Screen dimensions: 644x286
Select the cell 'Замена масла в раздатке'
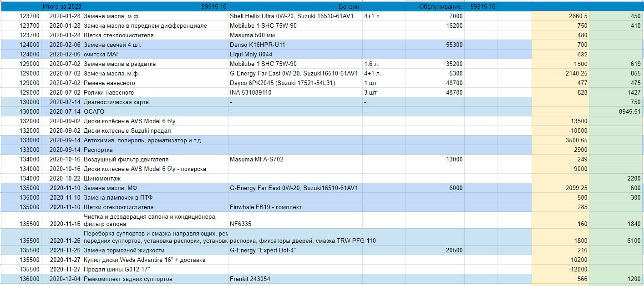(x=155, y=64)
